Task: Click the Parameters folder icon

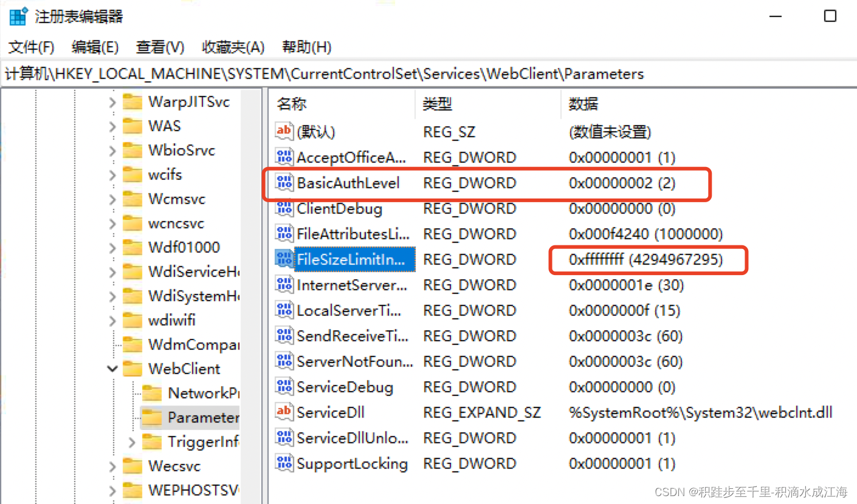Action: pos(151,417)
